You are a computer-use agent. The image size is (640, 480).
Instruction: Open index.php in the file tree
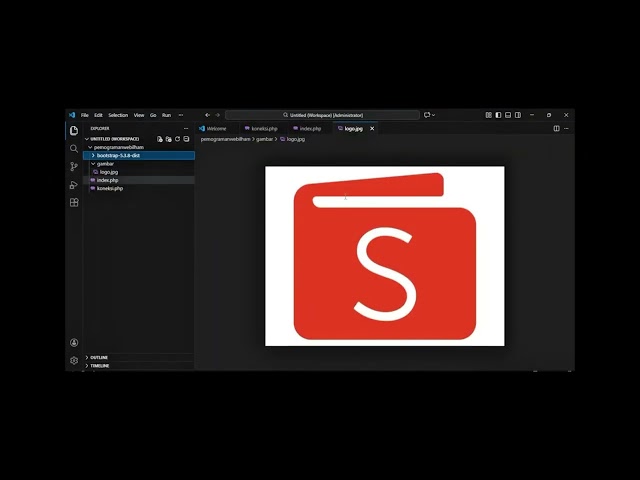[139, 180]
